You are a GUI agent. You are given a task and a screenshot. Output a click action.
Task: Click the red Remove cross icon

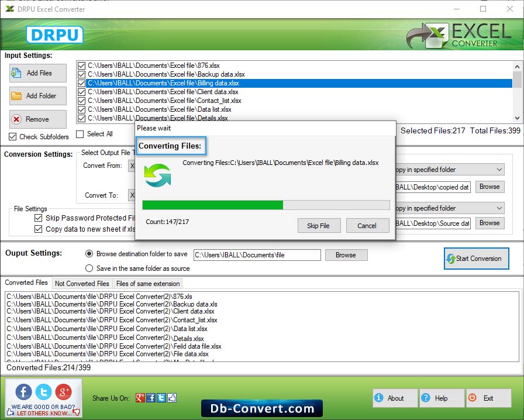point(16,119)
